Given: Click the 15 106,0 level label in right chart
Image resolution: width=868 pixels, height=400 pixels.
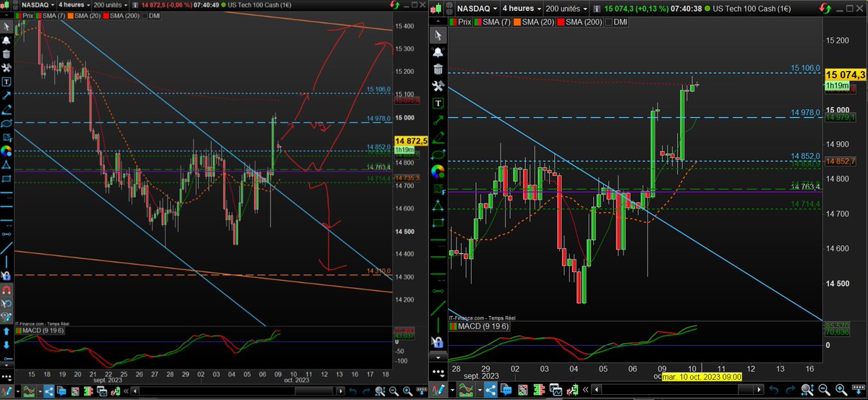Looking at the screenshot, I should coord(806,68).
